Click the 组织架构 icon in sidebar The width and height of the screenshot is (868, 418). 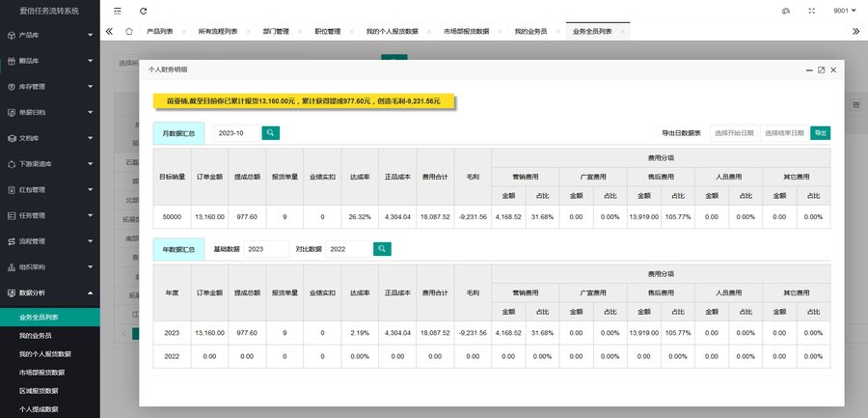click(12, 267)
